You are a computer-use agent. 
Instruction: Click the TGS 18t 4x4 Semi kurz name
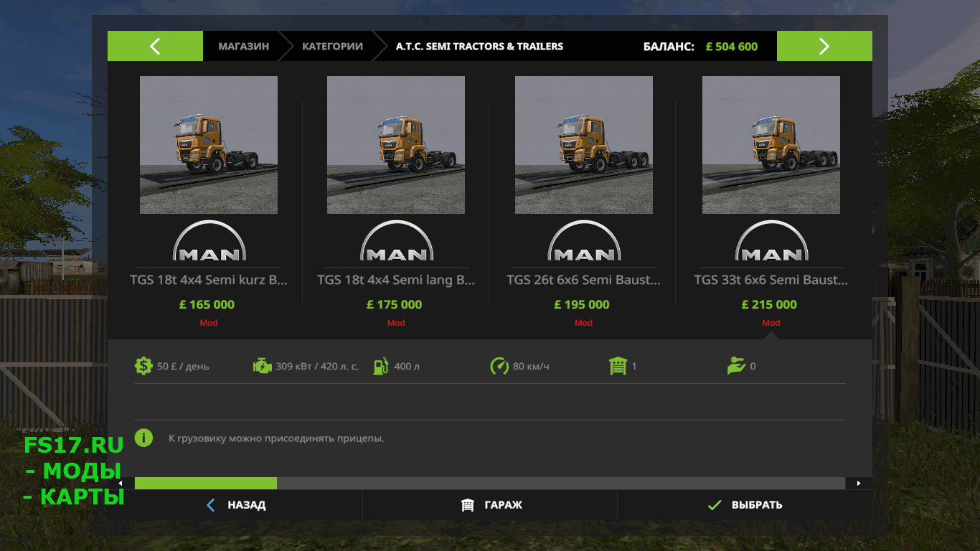[x=209, y=280]
